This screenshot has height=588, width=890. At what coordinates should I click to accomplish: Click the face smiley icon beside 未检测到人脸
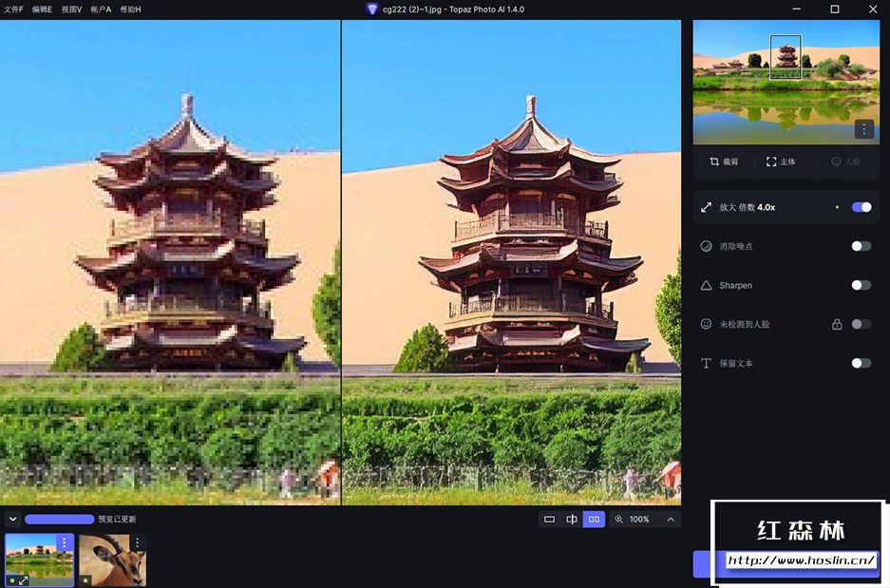[x=706, y=324]
